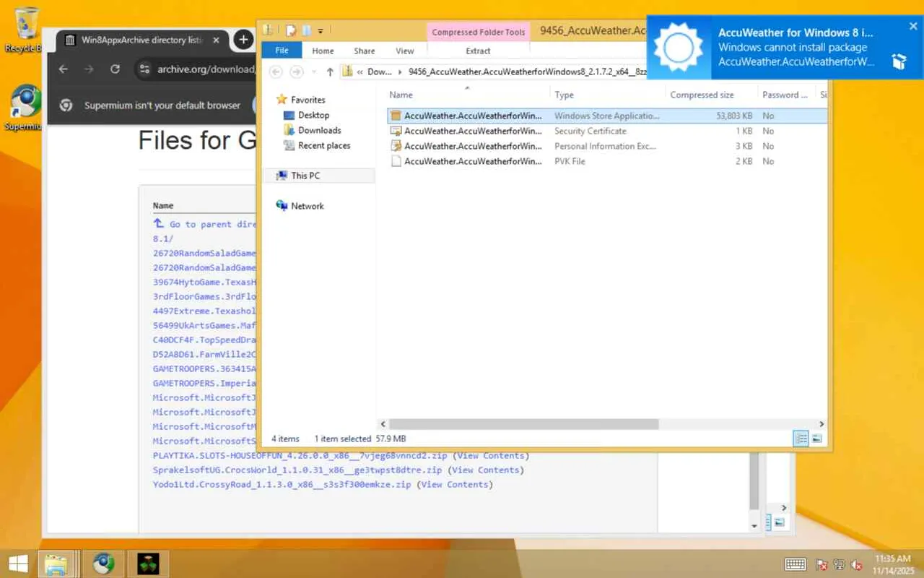
Task: Follow 'Go to parent directory' link
Action: click(x=213, y=224)
